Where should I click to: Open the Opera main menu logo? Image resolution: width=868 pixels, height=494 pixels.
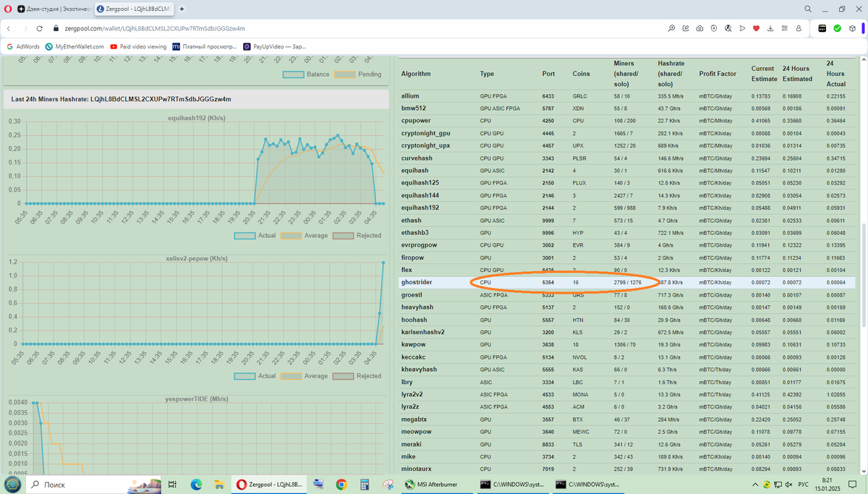click(7, 9)
